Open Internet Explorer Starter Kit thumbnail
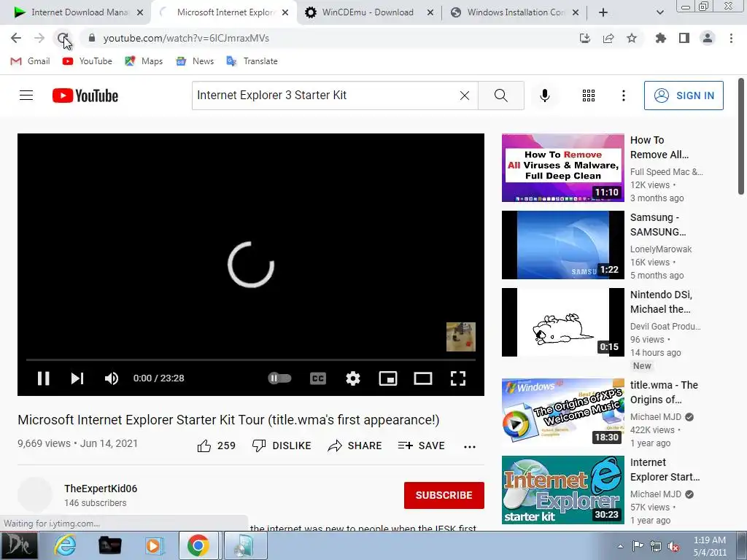Viewport: 747px width, 560px height. click(x=562, y=489)
